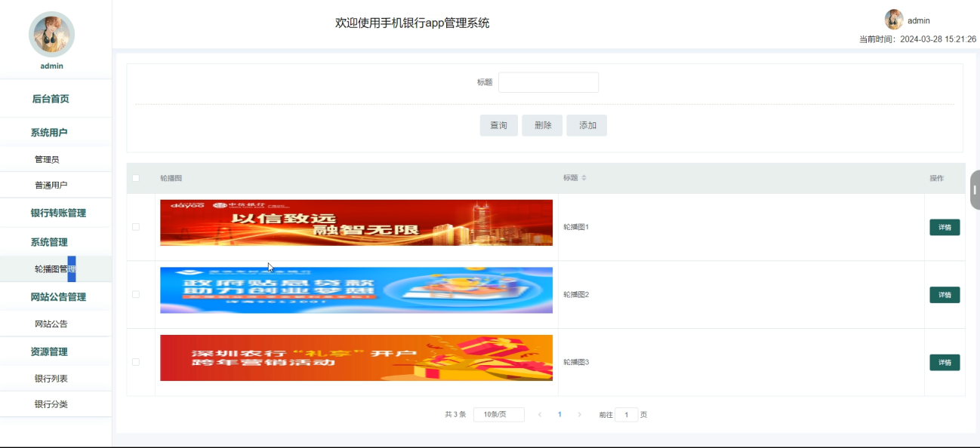Open 详情 for the 轮播图1 row

945,227
